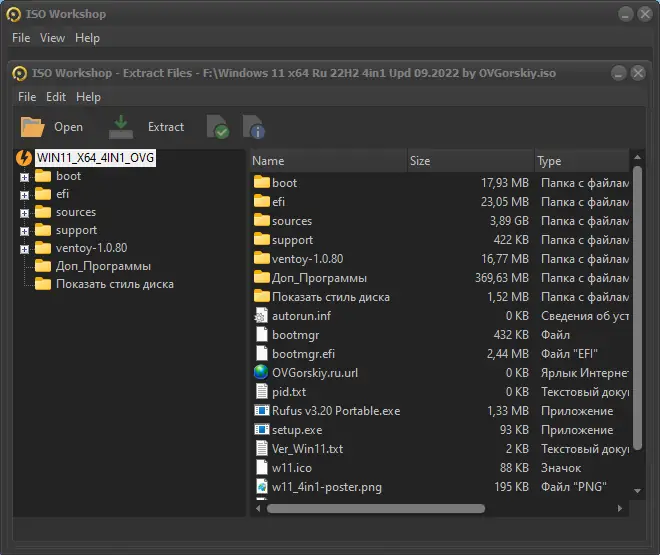Open Help menu in main ISO Workshop window

pos(88,38)
